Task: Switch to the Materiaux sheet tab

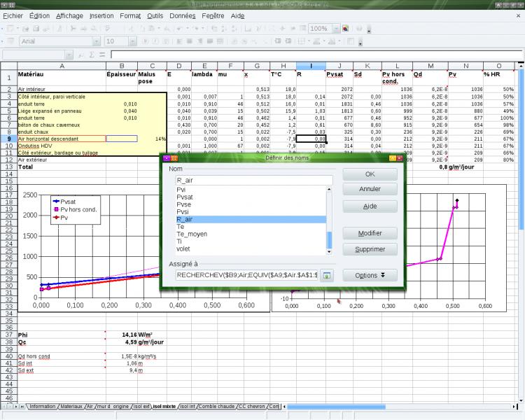Action: click(x=71, y=407)
